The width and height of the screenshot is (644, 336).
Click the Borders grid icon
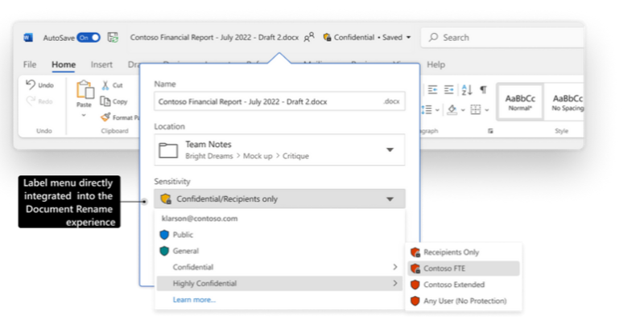[476, 109]
